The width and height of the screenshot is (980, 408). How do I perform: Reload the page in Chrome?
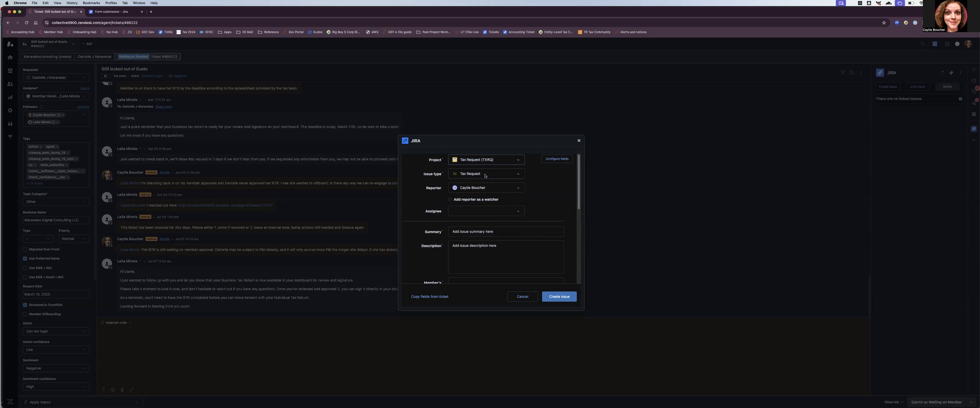[x=27, y=22]
